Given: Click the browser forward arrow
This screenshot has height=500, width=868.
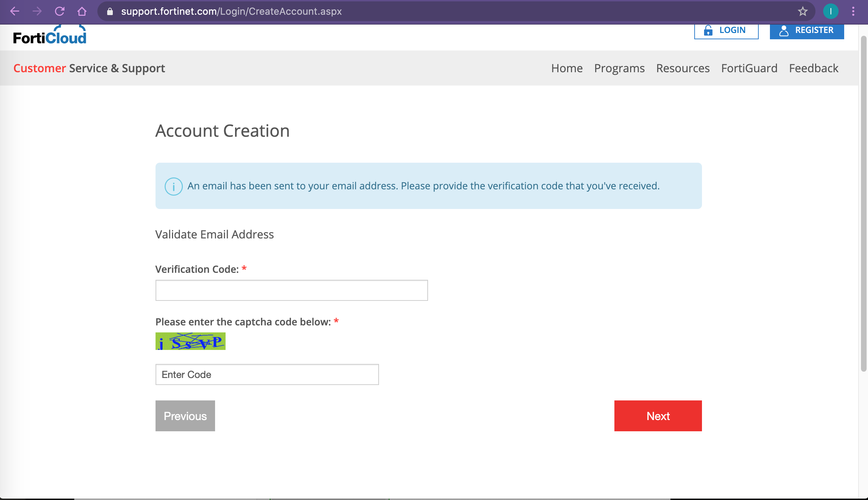Looking at the screenshot, I should click(x=37, y=11).
